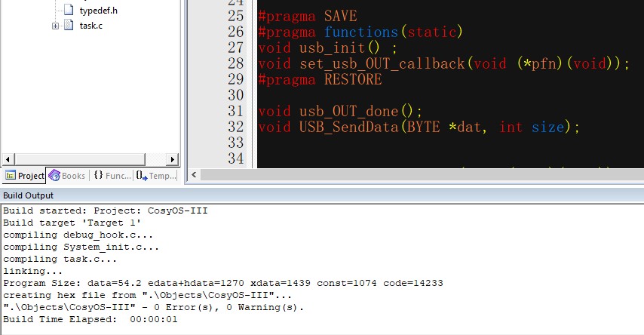The height and width of the screenshot is (335, 644).
Task: Click line number 30 in the gutter
Action: coord(236,95)
